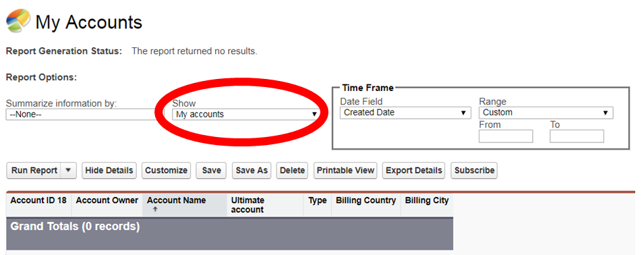Viewport: 644px width, 255px height.
Task: Sort by Billing Country column header
Action: (366, 200)
